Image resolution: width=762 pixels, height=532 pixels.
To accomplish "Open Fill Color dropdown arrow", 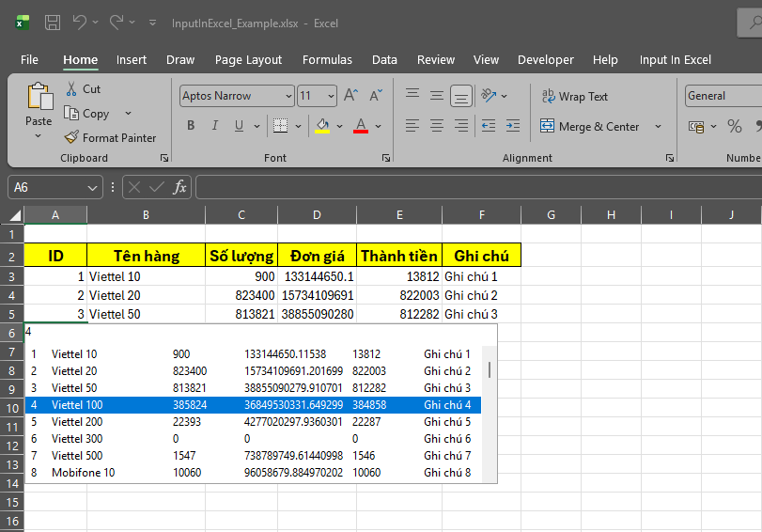I will pyautogui.click(x=340, y=127).
